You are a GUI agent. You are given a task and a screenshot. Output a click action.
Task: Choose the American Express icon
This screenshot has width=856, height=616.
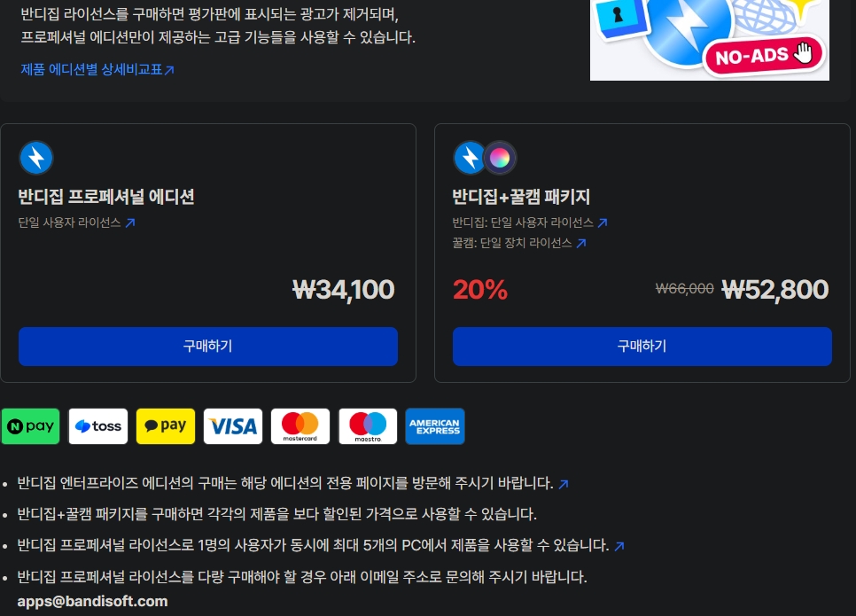coord(435,426)
